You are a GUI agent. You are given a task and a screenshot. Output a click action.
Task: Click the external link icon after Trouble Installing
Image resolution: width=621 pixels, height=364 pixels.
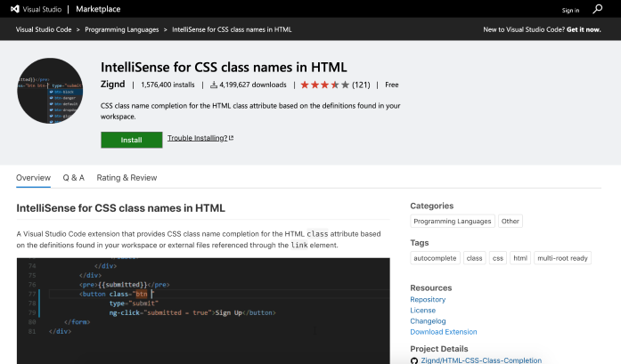[232, 138]
